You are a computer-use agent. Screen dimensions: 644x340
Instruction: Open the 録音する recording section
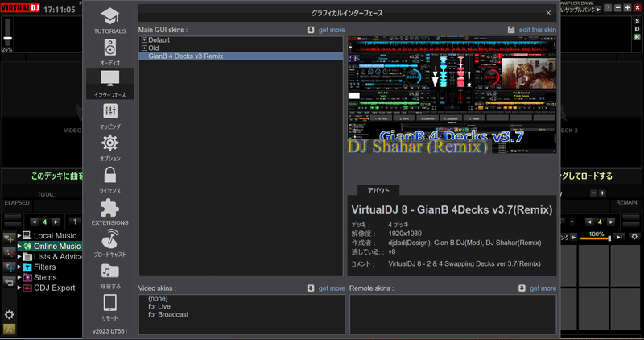[109, 276]
